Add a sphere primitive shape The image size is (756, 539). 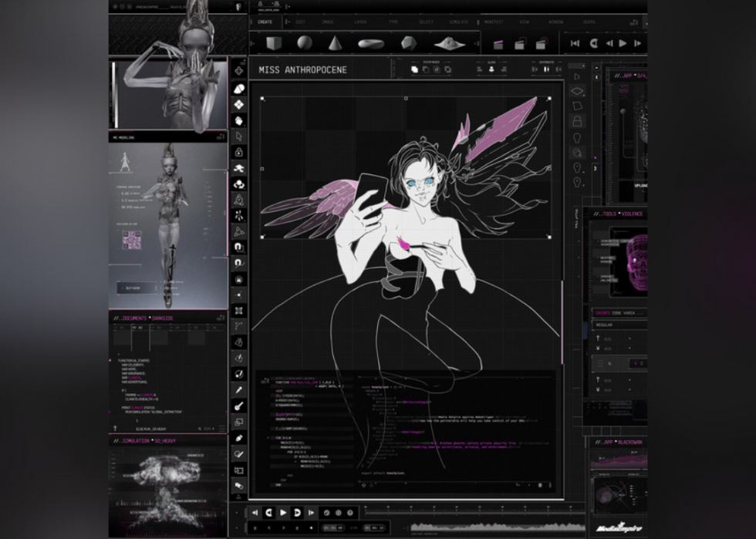tap(304, 43)
